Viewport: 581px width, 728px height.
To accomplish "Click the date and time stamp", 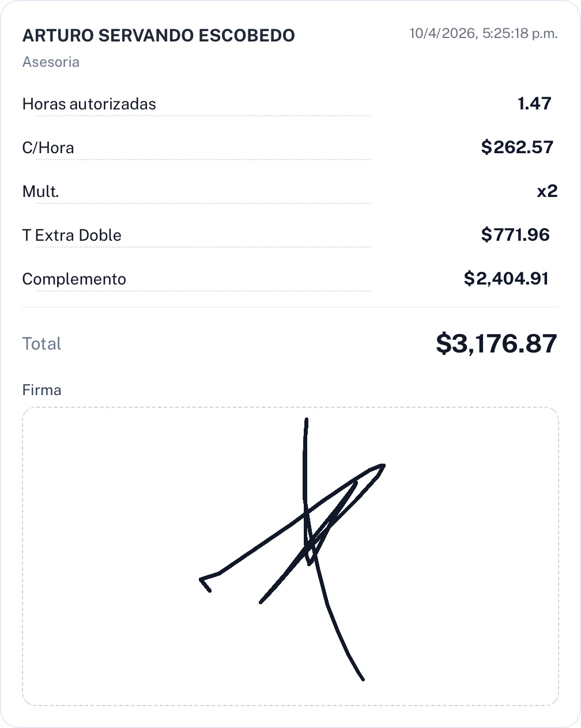I will pyautogui.click(x=483, y=33).
